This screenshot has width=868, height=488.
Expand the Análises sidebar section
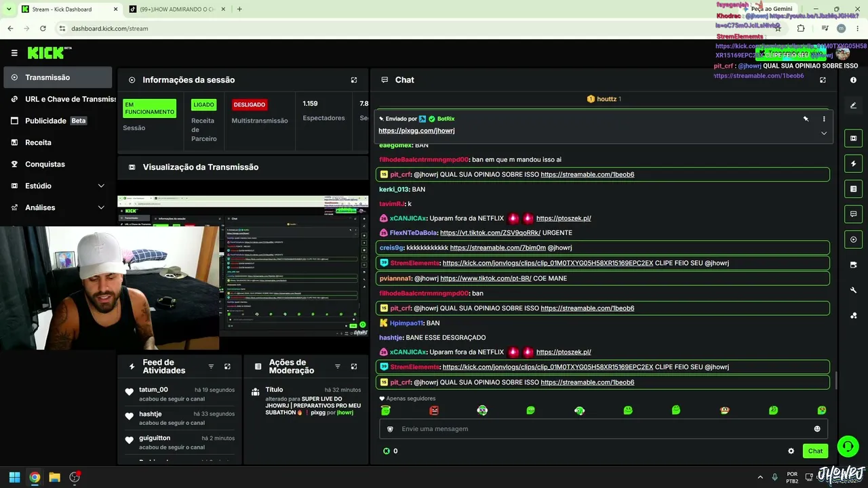pos(58,207)
